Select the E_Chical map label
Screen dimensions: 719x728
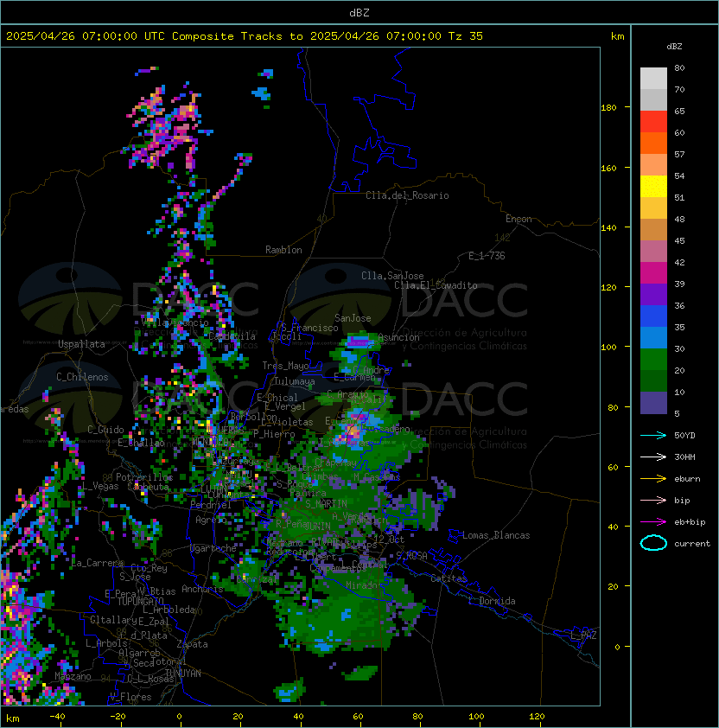click(277, 398)
